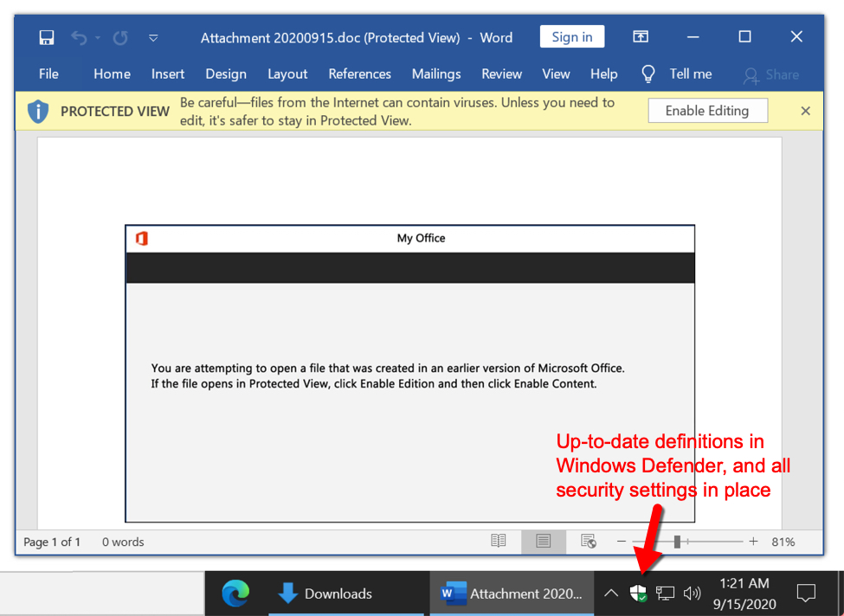Select Print Layout view

coord(544,542)
